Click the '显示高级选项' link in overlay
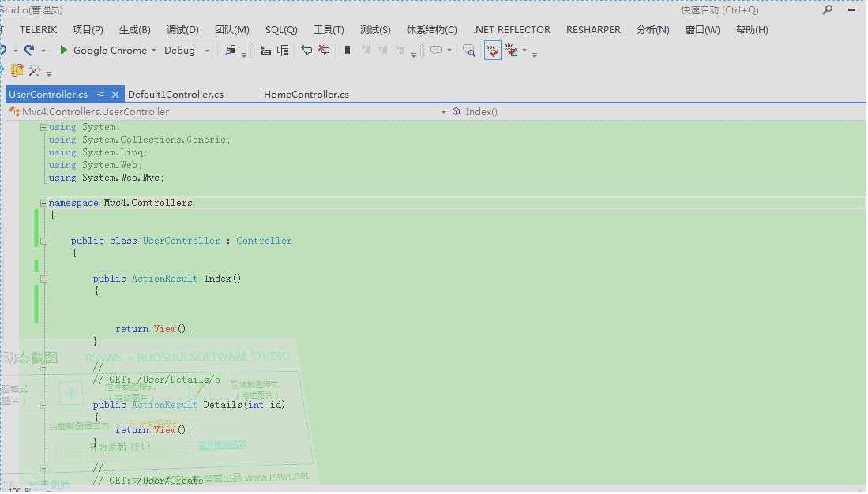Image resolution: width=868 pixels, height=494 pixels. [x=222, y=445]
